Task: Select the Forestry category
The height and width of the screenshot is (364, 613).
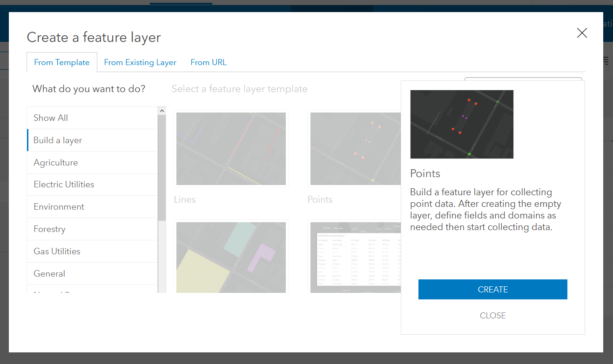Action: 49,229
